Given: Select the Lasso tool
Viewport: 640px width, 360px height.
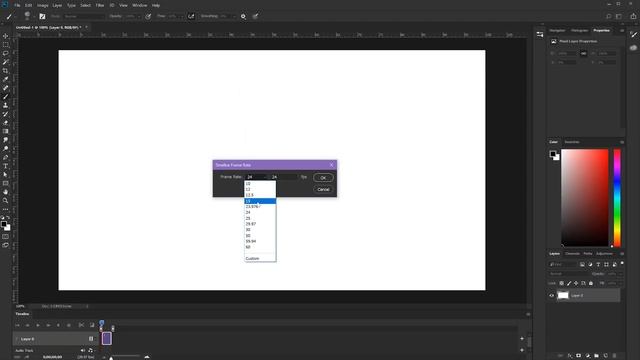Looking at the screenshot, I should pyautogui.click(x=6, y=53).
